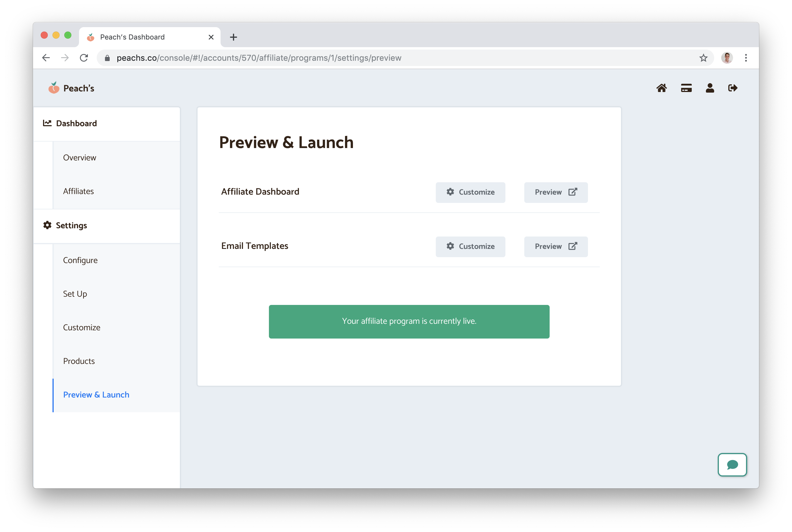The image size is (792, 532).
Task: Open a new browser tab
Action: [x=233, y=37]
